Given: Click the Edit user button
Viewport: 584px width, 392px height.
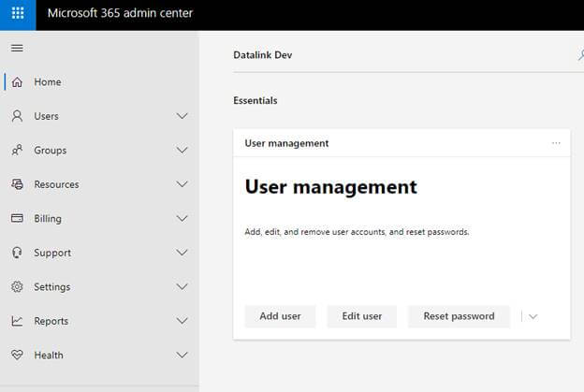Looking at the screenshot, I should coord(361,316).
